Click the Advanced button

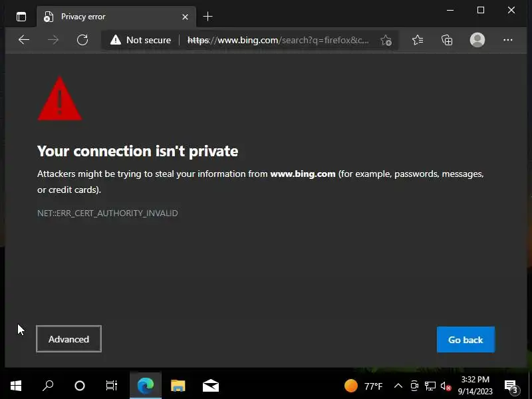pyautogui.click(x=68, y=339)
